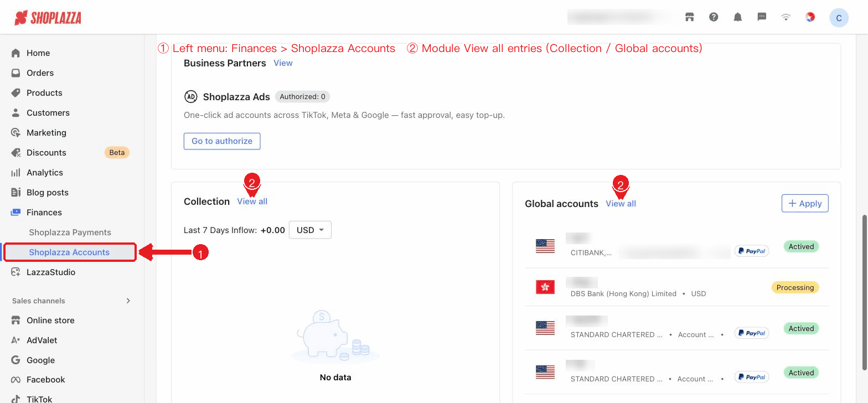Click the Shoplazza Ads AD icon
868x403 pixels.
(190, 97)
